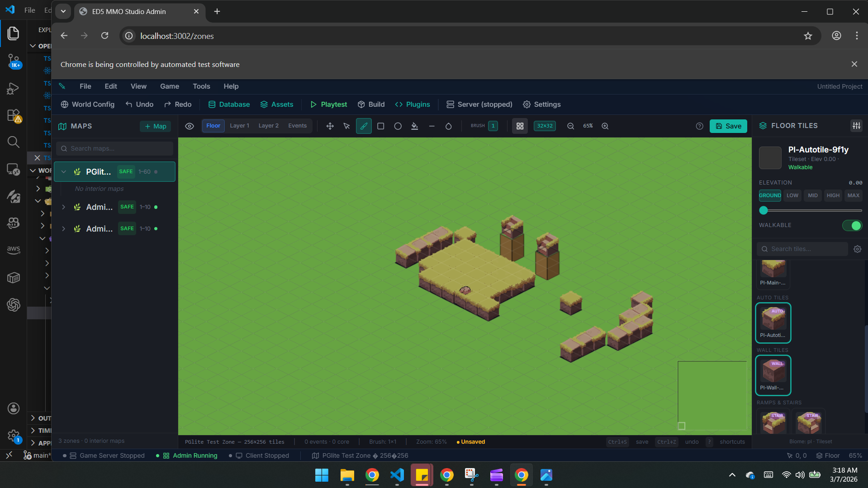Switch to Events tab
Screen dimensions: 868x488
[298, 126]
